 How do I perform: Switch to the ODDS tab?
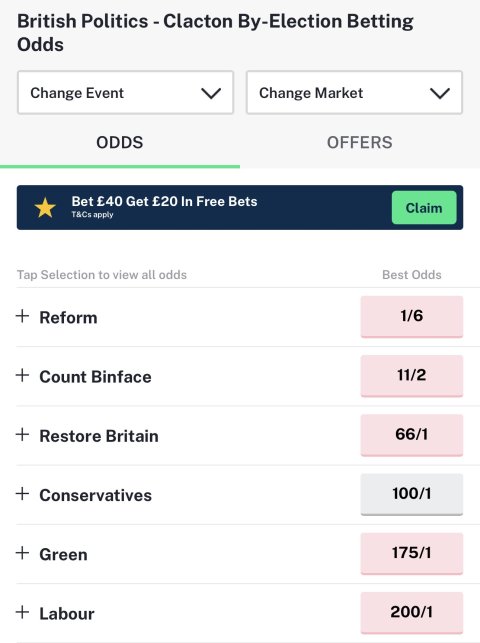(120, 143)
